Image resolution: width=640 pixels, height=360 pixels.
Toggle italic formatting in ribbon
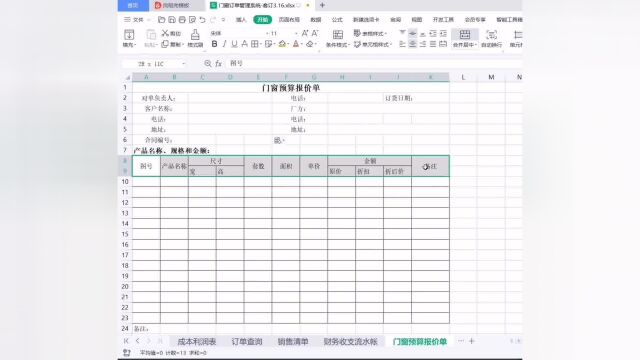224,44
